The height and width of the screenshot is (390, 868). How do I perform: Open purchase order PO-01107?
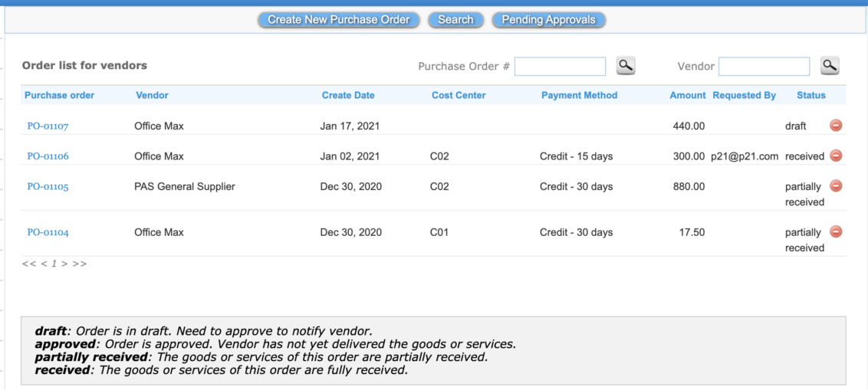(48, 126)
